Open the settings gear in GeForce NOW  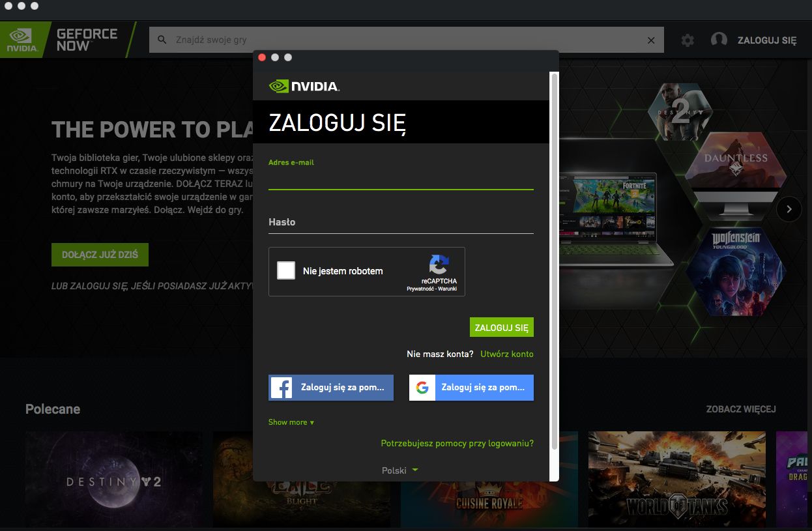[688, 40]
